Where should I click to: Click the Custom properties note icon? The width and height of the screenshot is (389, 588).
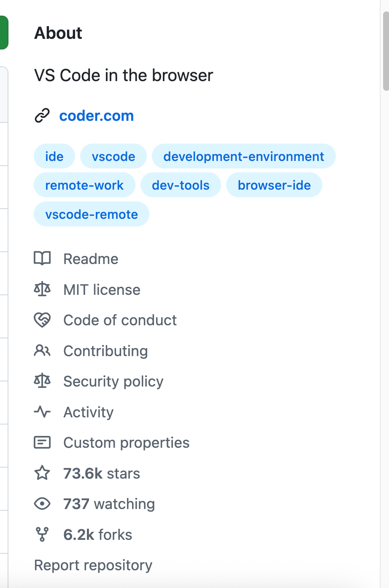coord(42,442)
